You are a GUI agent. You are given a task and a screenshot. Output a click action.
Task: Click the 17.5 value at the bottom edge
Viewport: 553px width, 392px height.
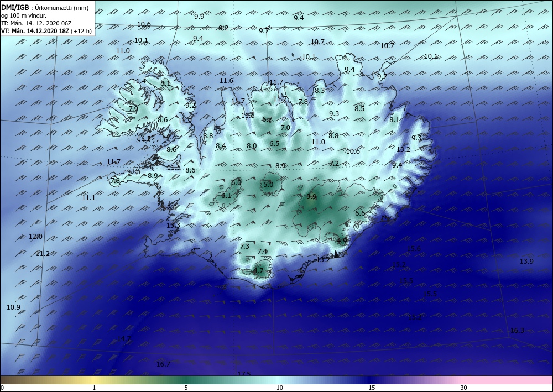point(244,374)
